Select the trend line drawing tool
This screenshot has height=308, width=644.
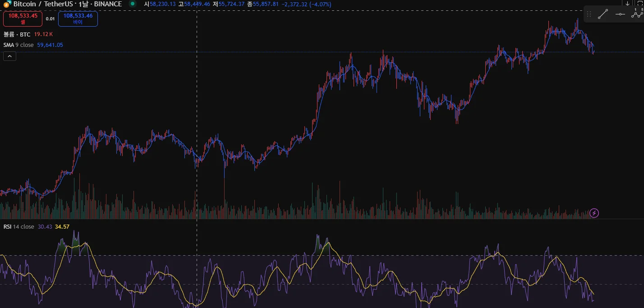click(603, 14)
